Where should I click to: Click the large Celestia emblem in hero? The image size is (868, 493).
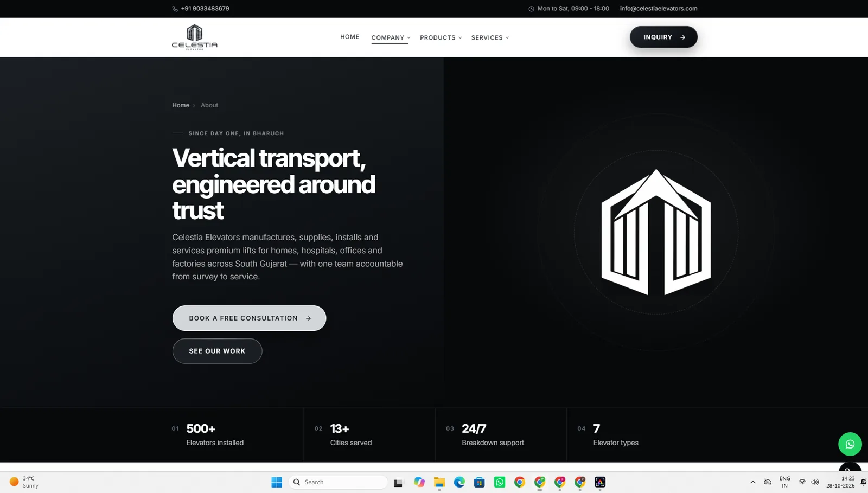pyautogui.click(x=656, y=232)
